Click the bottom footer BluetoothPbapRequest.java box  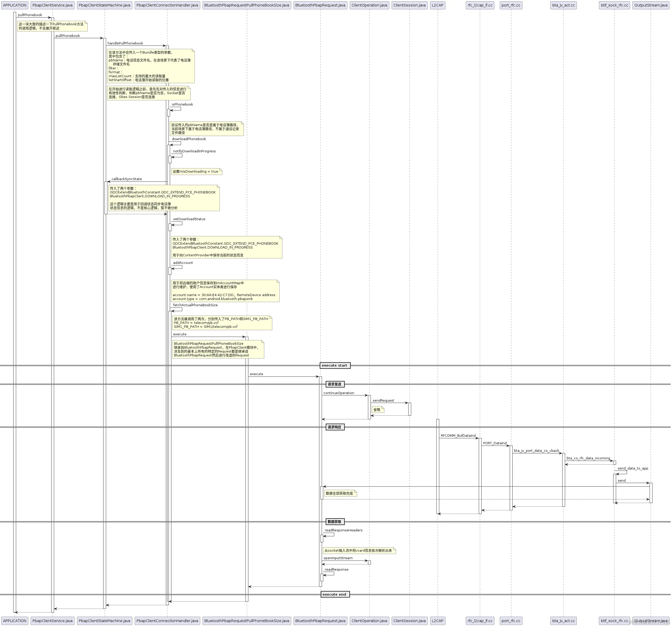320,621
